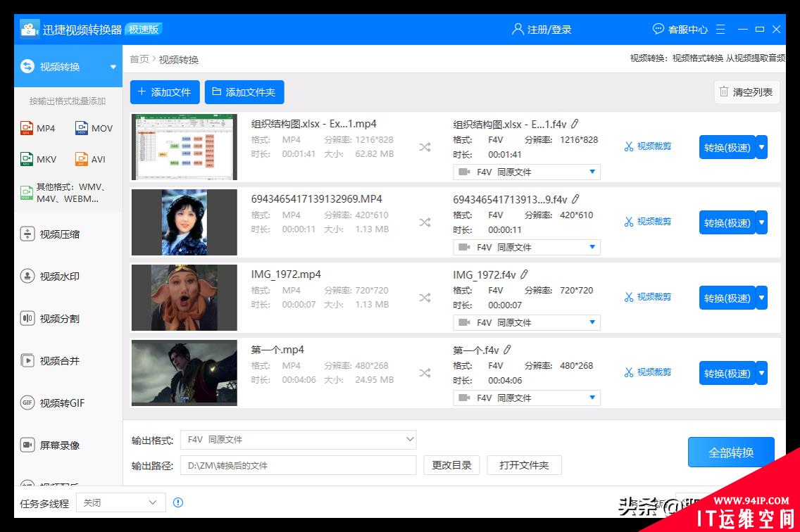Expand convert mode arrow for 第一个.mp4 row
The height and width of the screenshot is (532, 800).
[762, 374]
